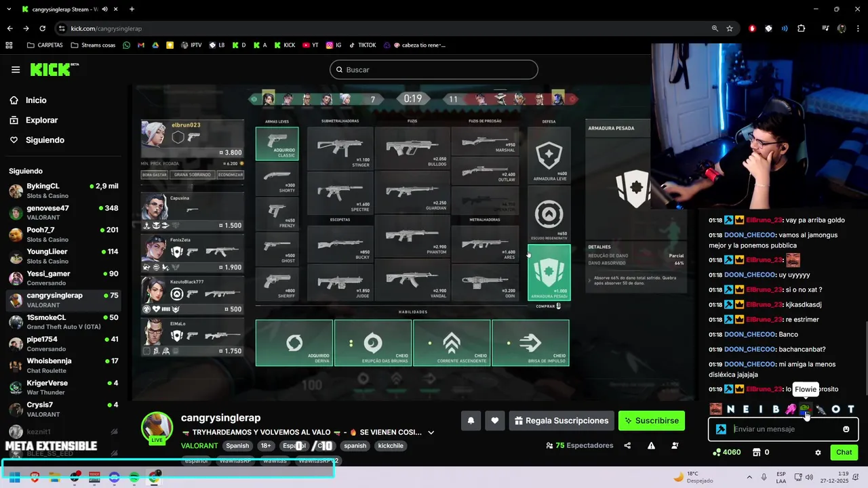Viewport: 868px width, 488px height.
Task: Expand the stream title chevron
Action: (431, 432)
